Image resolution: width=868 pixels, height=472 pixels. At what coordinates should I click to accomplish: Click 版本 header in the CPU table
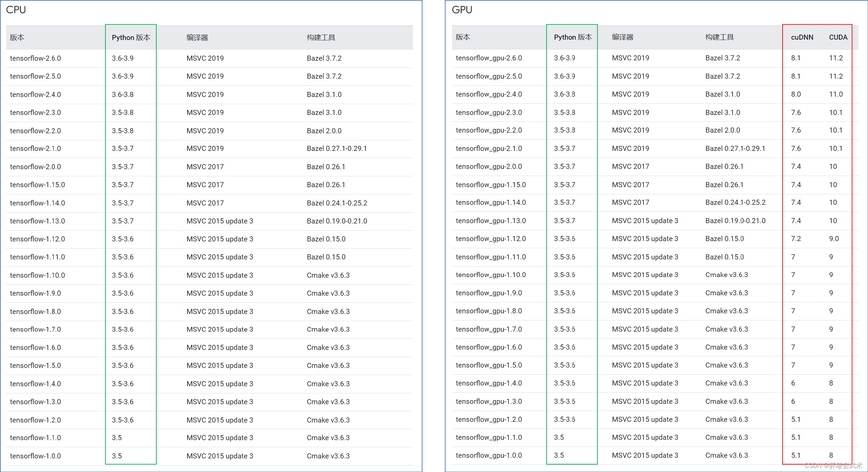click(x=17, y=38)
